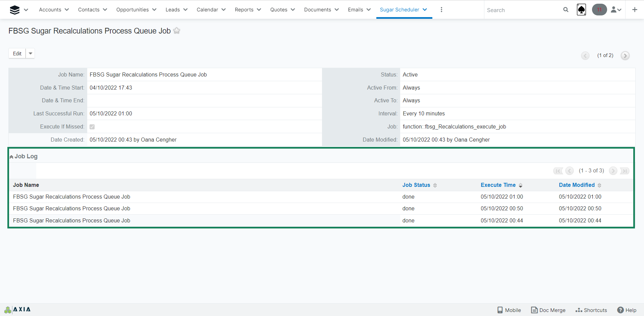This screenshot has height=316, width=644.
Task: Jump to first page of Job Log
Action: point(558,171)
